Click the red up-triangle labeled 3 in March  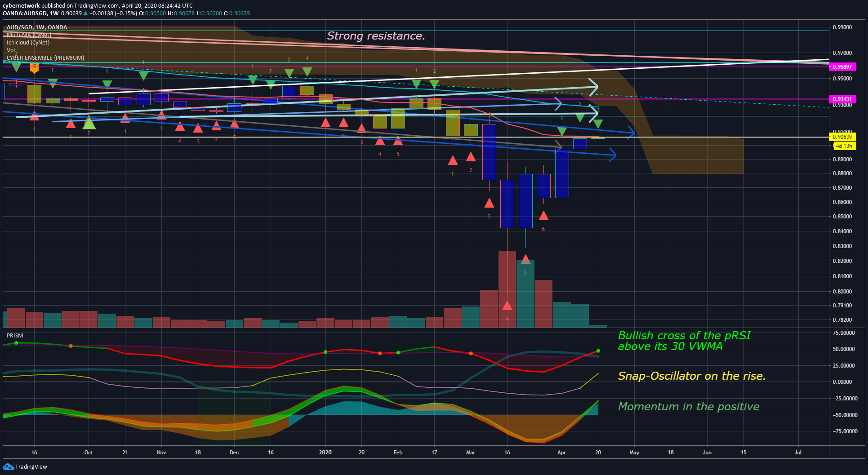[489, 203]
